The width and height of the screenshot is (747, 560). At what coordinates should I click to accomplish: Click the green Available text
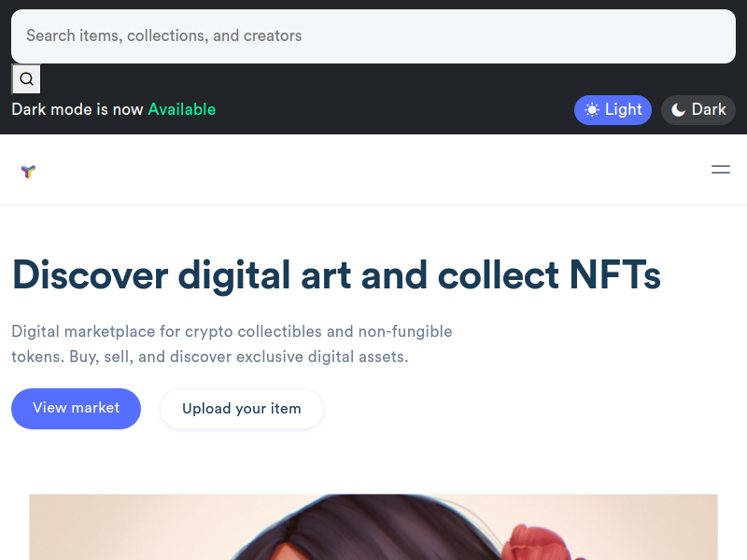coord(182,109)
